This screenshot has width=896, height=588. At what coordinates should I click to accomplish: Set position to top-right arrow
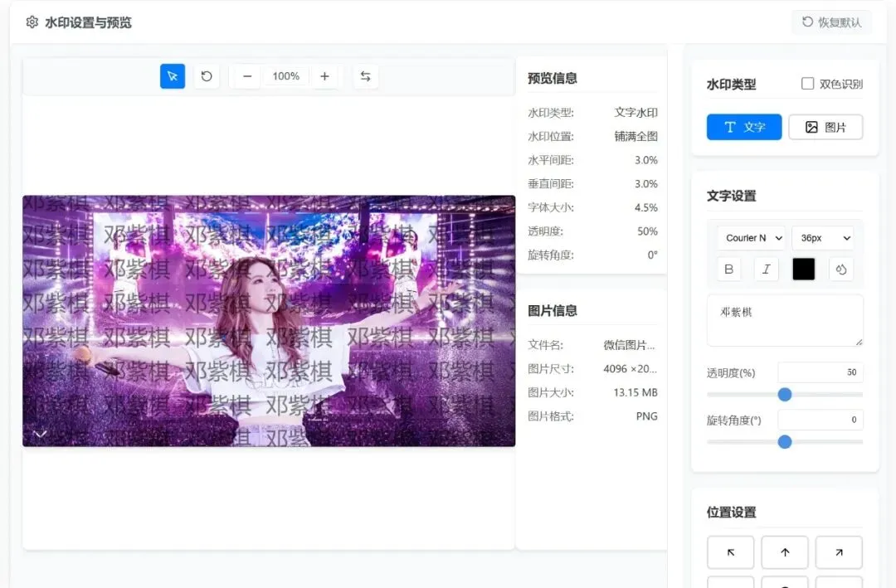pos(839,552)
